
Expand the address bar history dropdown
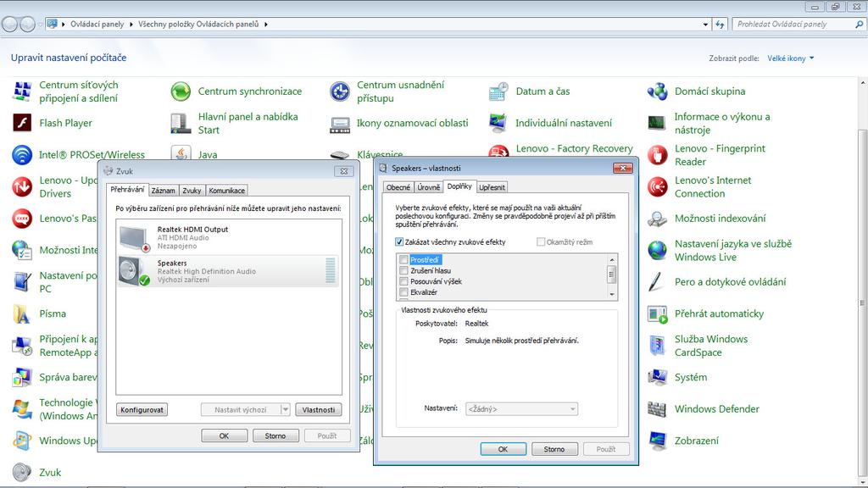tap(705, 25)
